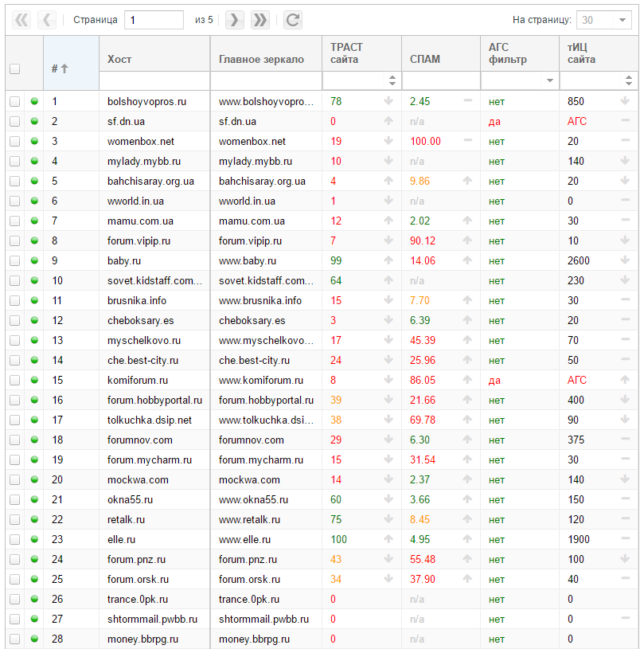The image size is (644, 649).
Task: Check the row for sf.dn.ua
Action: coord(15,121)
